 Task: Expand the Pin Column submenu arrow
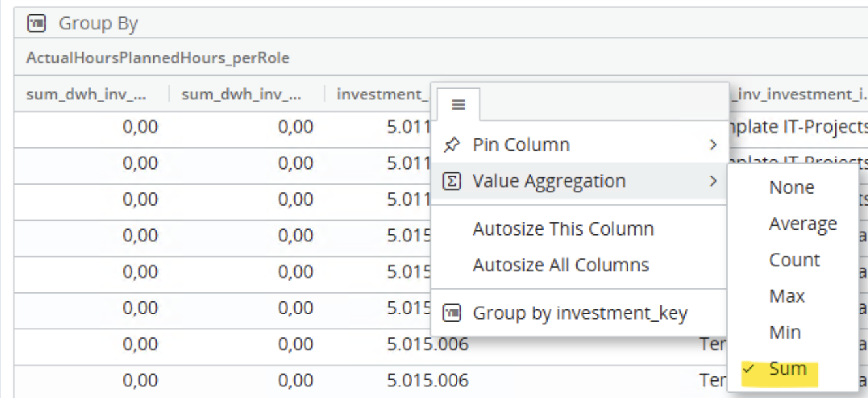click(x=713, y=145)
